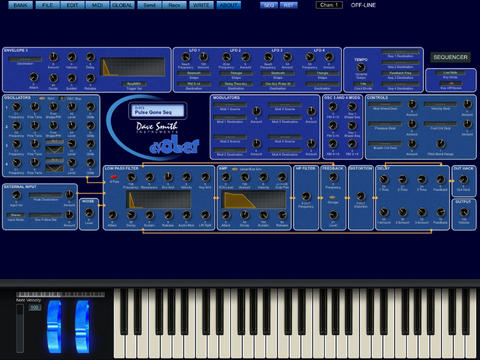
Task: Toggle the red 4-Pole filter switch
Action: [x=114, y=177]
